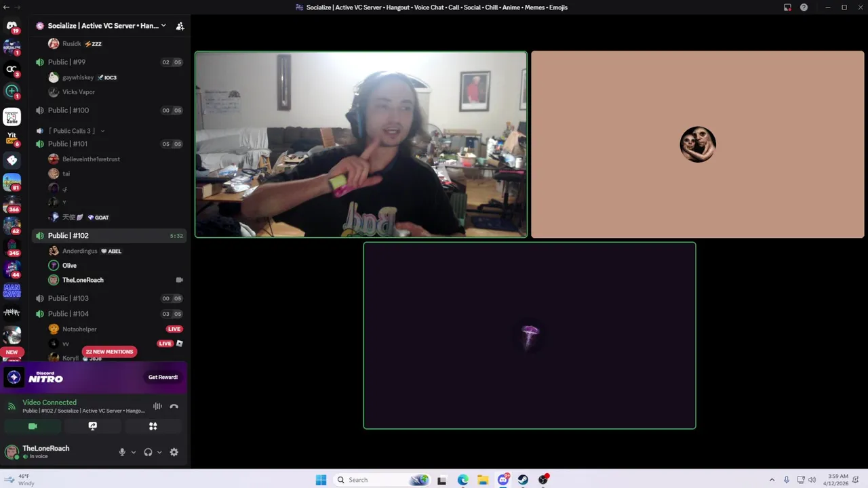Click the Add a Server plus icon
868x488 pixels.
tap(12, 91)
